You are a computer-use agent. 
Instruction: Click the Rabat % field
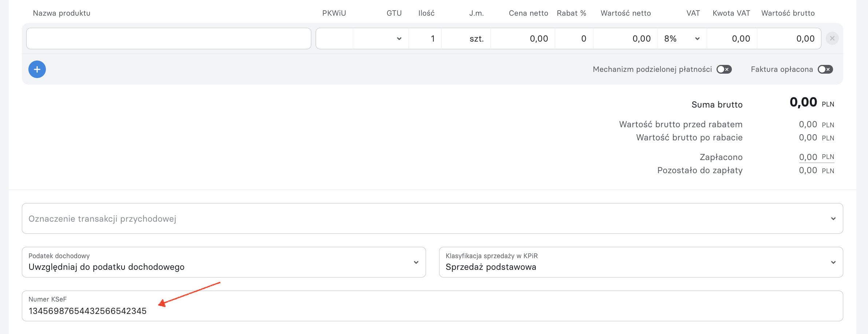574,39
